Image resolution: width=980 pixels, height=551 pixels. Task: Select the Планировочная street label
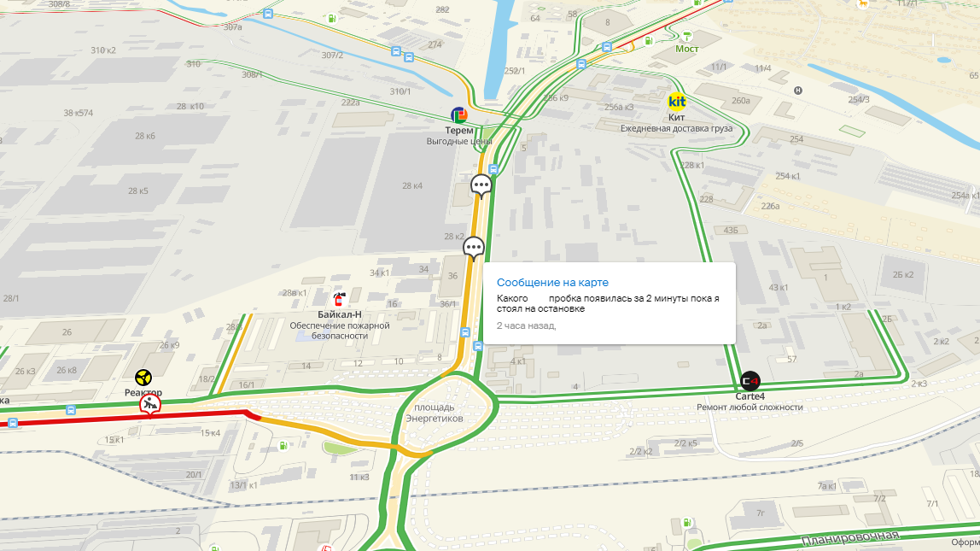[850, 537]
